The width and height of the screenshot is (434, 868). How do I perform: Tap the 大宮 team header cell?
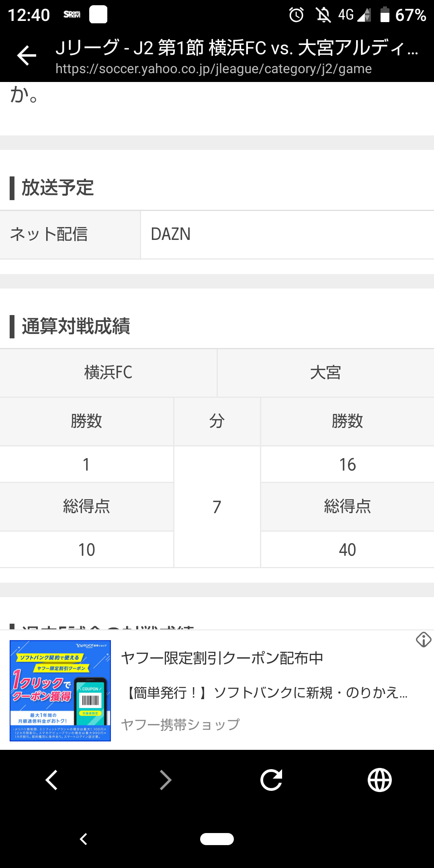click(x=325, y=373)
